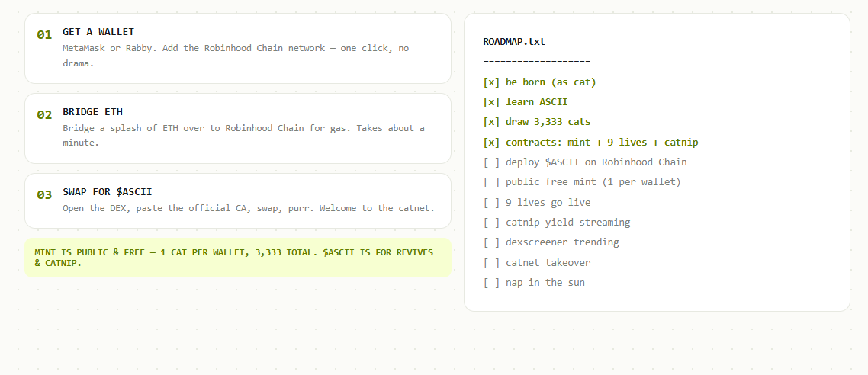Click the 'catnet takeover' roadmap item
This screenshot has width=868, height=375.
pos(537,263)
